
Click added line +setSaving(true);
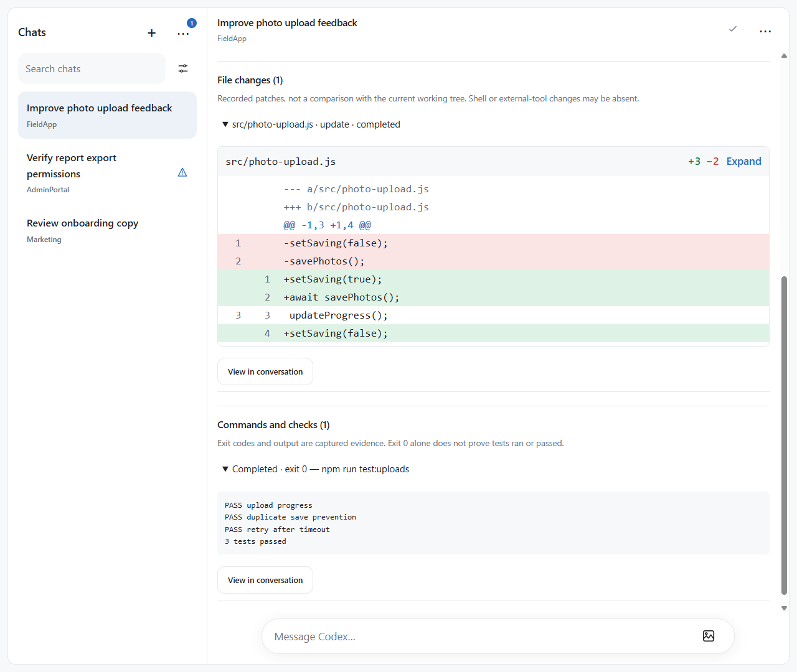[493, 279]
